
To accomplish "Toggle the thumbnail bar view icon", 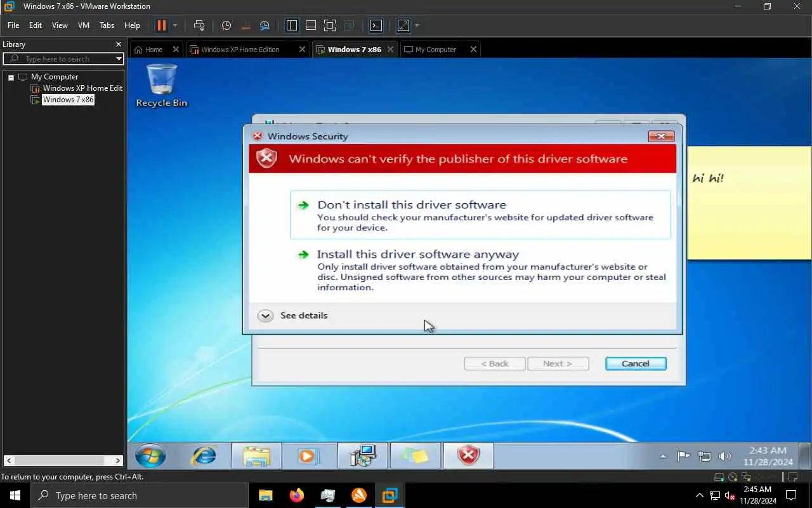I will point(311,25).
